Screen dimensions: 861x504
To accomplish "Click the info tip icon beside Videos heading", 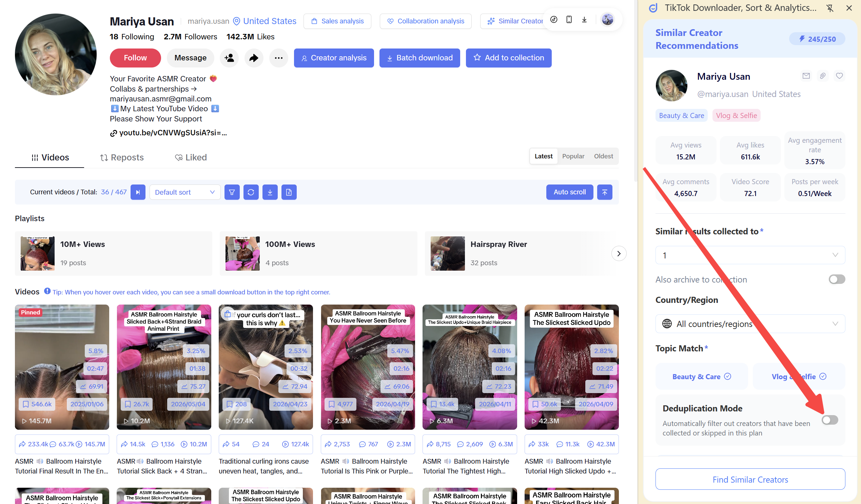I will (x=47, y=291).
